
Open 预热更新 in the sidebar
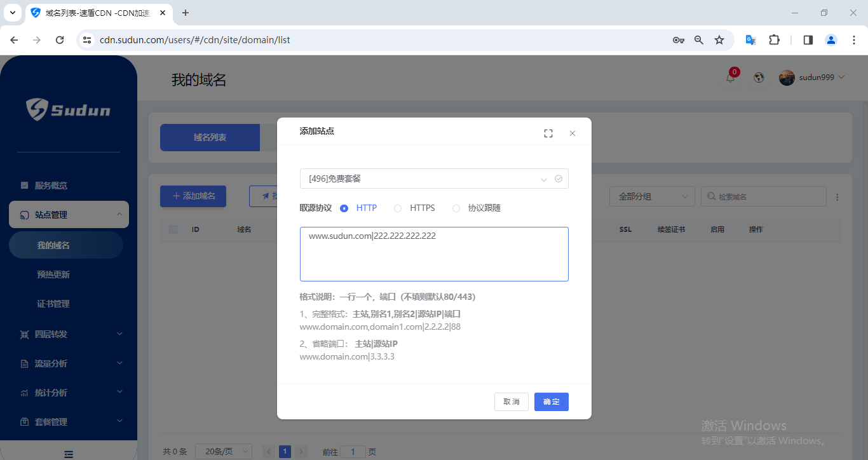coord(53,274)
